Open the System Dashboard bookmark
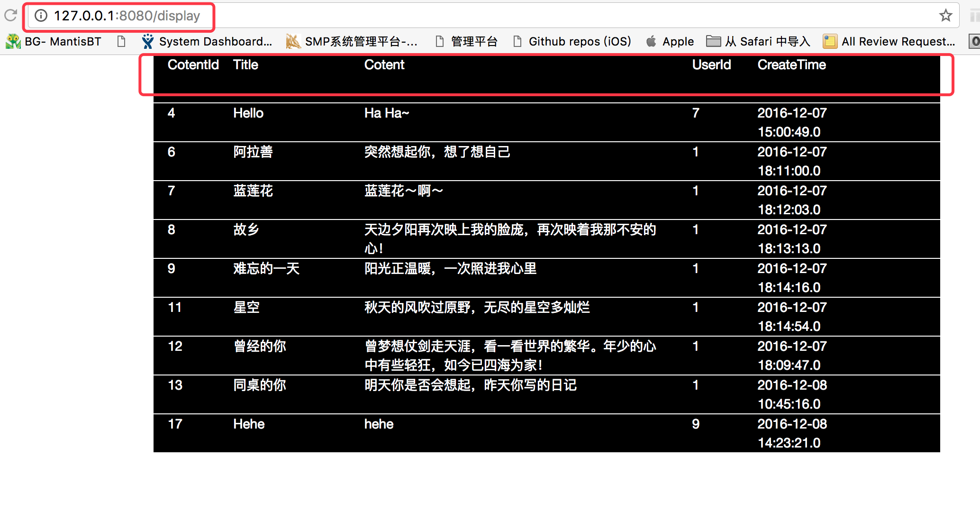 click(207, 41)
